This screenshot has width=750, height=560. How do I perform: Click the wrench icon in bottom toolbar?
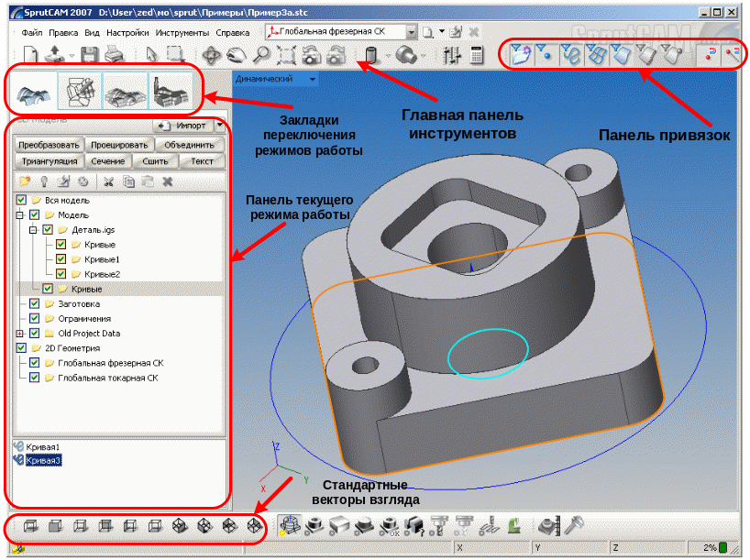tap(574, 525)
